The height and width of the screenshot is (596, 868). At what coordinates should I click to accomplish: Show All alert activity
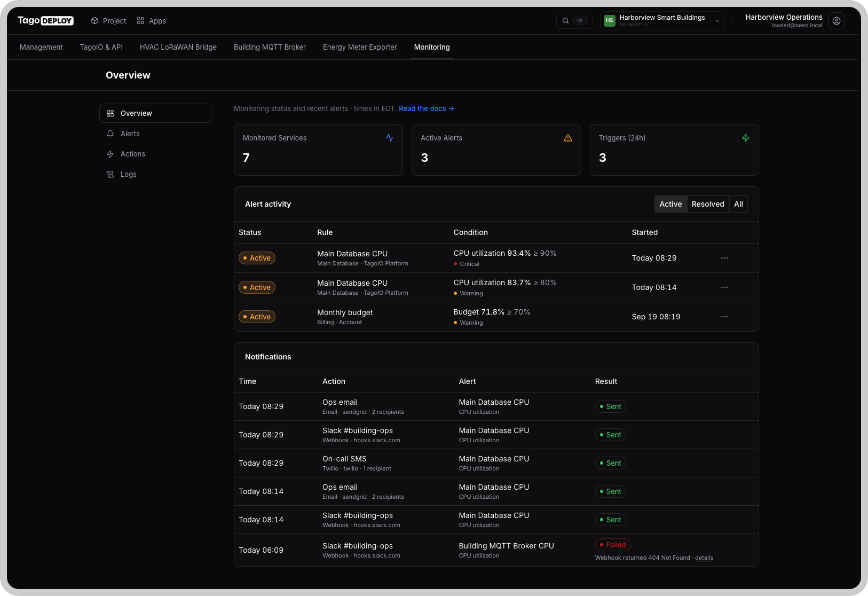pyautogui.click(x=738, y=204)
